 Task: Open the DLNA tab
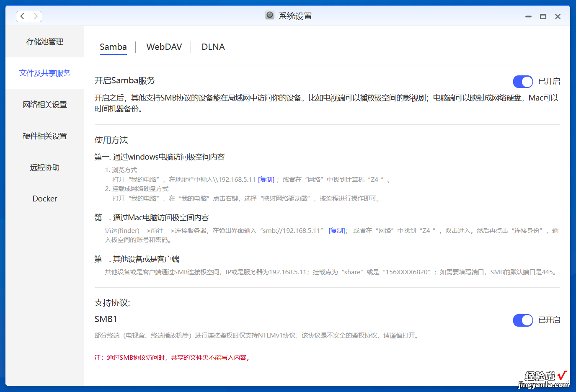[x=213, y=47]
